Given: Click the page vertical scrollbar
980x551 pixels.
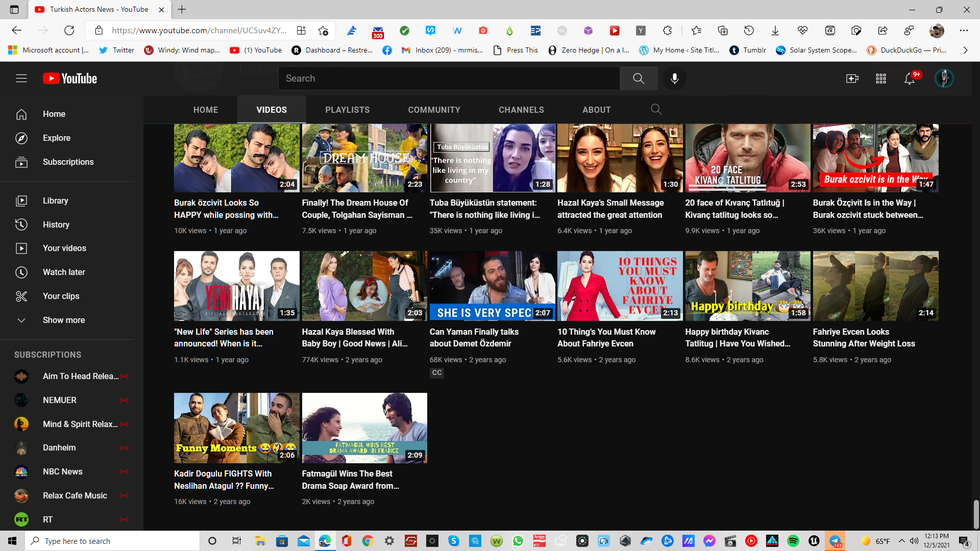Looking at the screenshot, I should tap(975, 514).
